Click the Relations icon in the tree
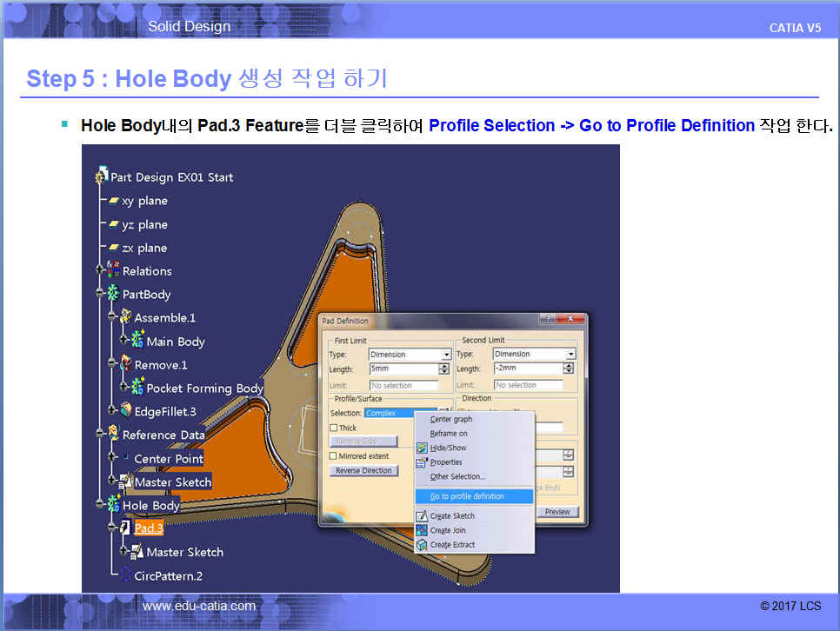The height and width of the screenshot is (631, 840). (113, 271)
